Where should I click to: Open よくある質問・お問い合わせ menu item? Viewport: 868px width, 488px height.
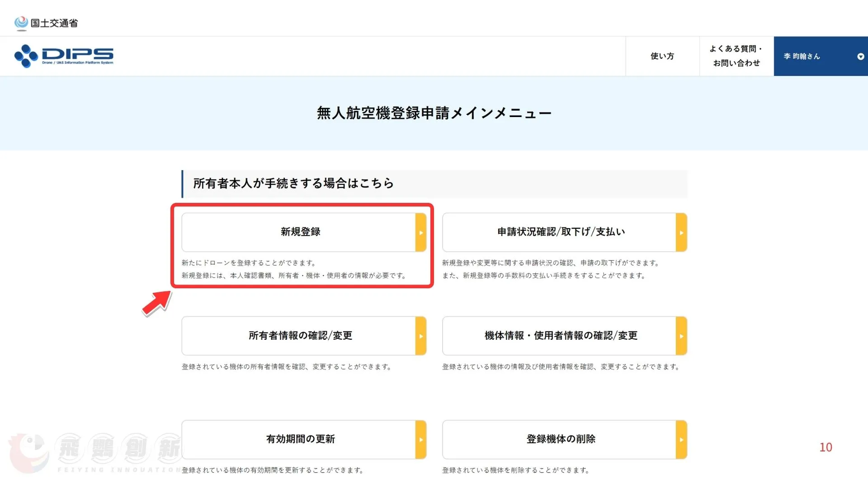point(736,56)
